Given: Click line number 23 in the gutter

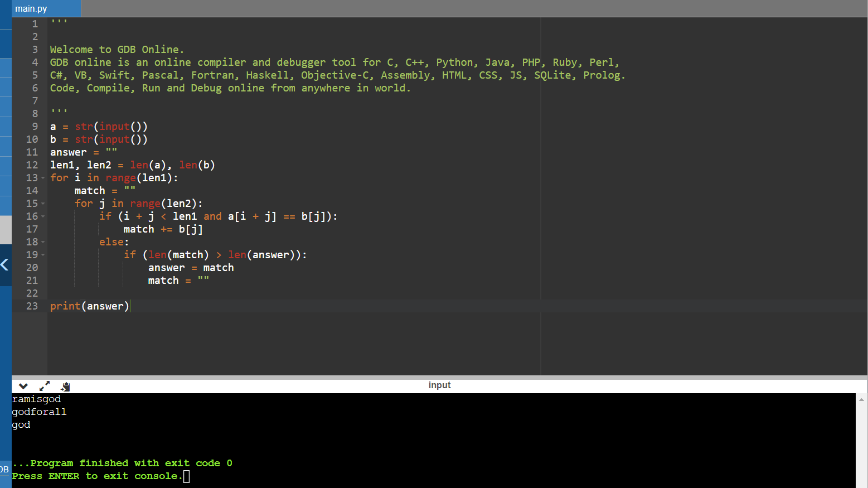Looking at the screenshot, I should click(32, 306).
